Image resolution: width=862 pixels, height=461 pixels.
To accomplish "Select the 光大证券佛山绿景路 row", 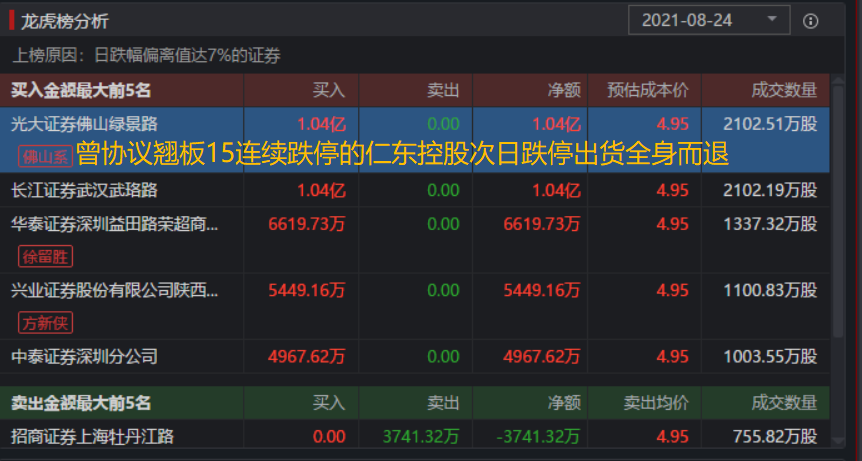I will click(84, 124).
